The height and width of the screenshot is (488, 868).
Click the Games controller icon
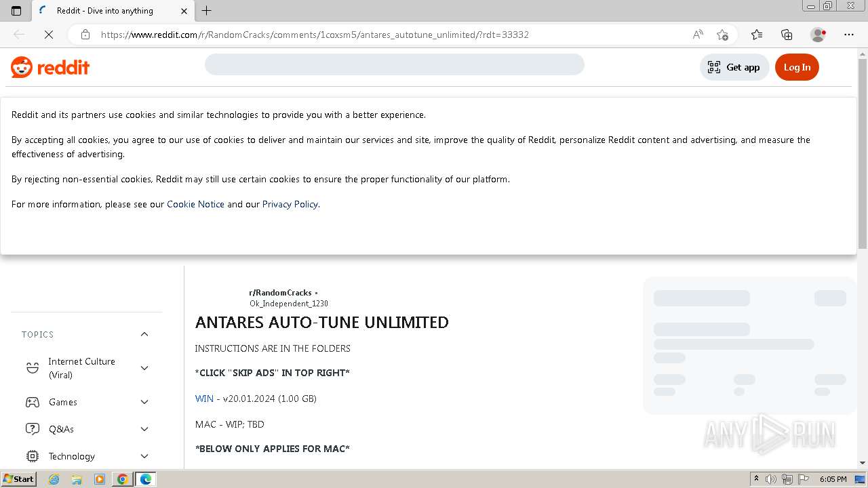pyautogui.click(x=33, y=402)
